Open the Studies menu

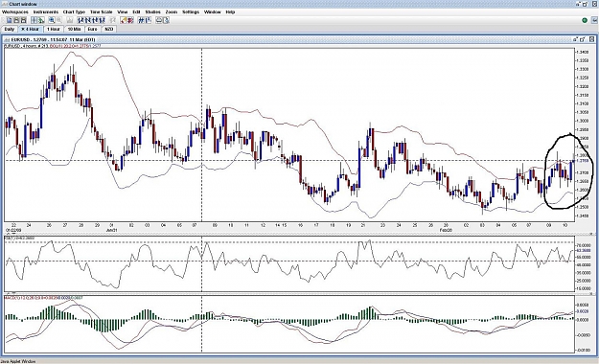(152, 11)
